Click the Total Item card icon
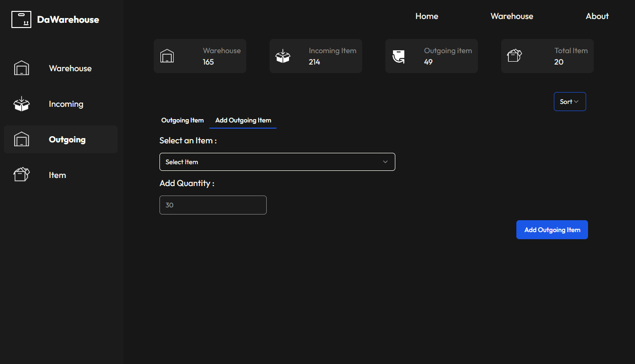The image size is (635, 364). 514,56
